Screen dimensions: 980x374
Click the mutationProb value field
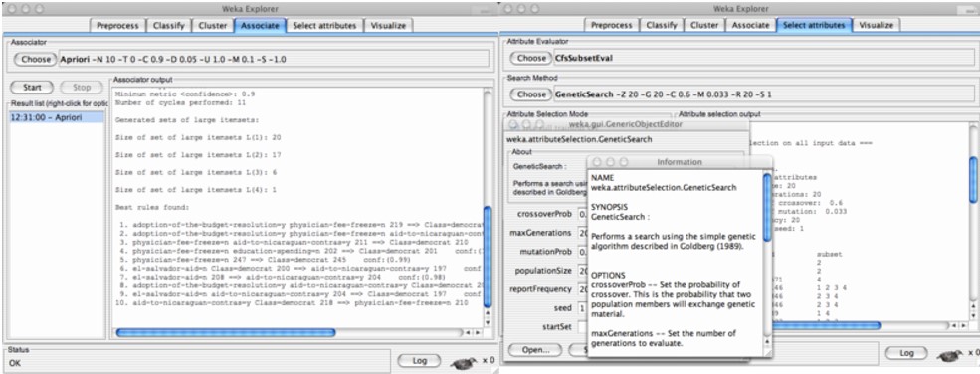(582, 252)
